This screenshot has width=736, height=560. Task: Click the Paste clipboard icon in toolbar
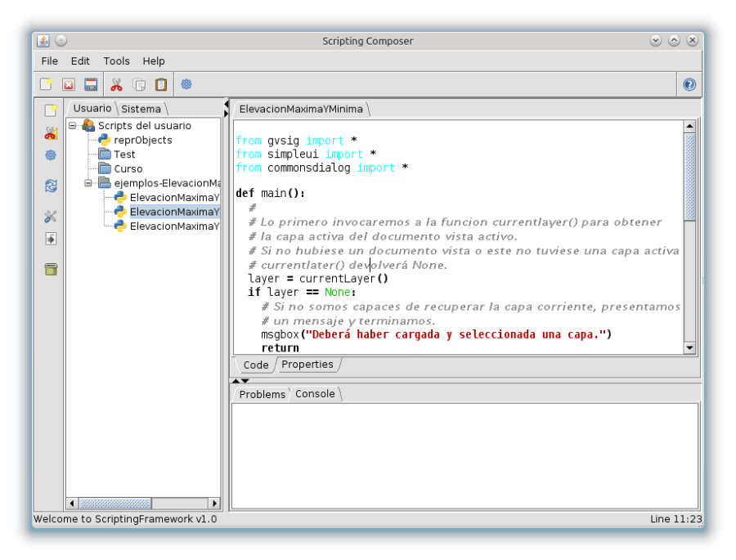tap(161, 84)
